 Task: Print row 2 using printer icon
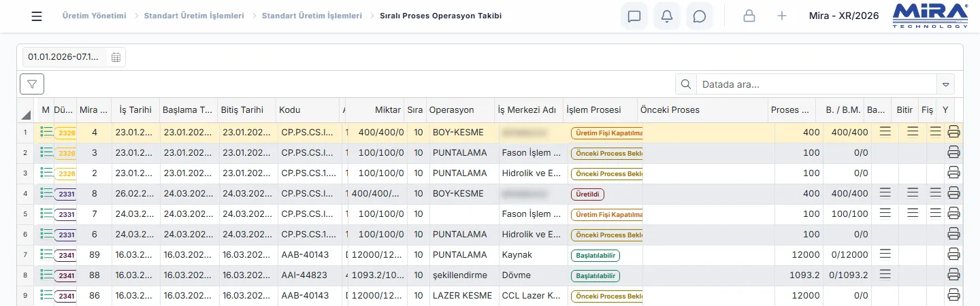pos(953,152)
